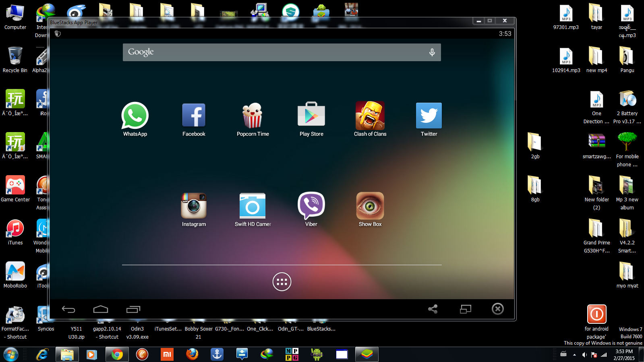Select the myo myat folder
644x362 pixels.
627,275
